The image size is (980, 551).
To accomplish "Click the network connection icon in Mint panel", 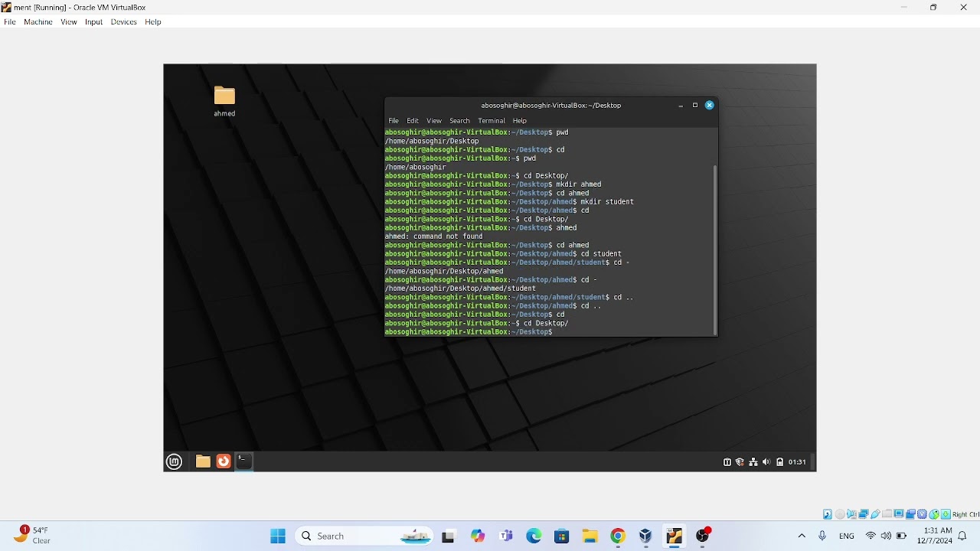I will [x=753, y=462].
